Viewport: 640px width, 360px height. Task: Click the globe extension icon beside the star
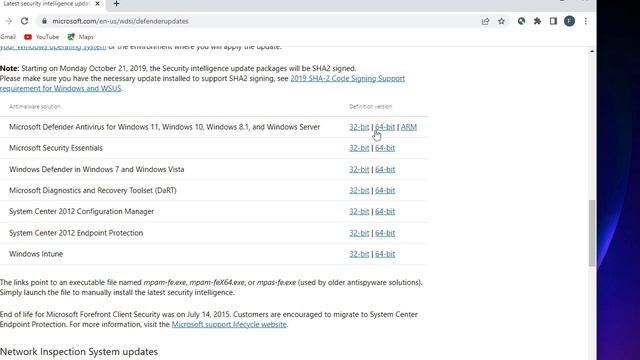(521, 21)
